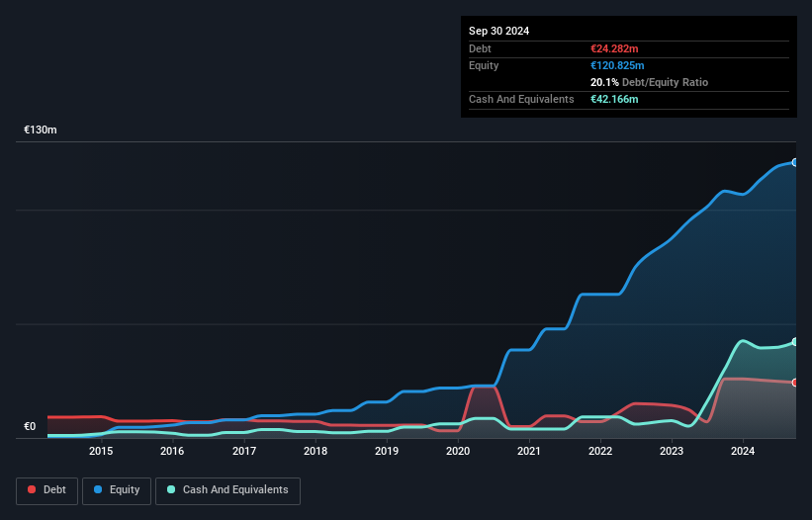Viewport: 812px width, 520px height.
Task: Select the 2015 x-axis label
Action: [x=101, y=451]
